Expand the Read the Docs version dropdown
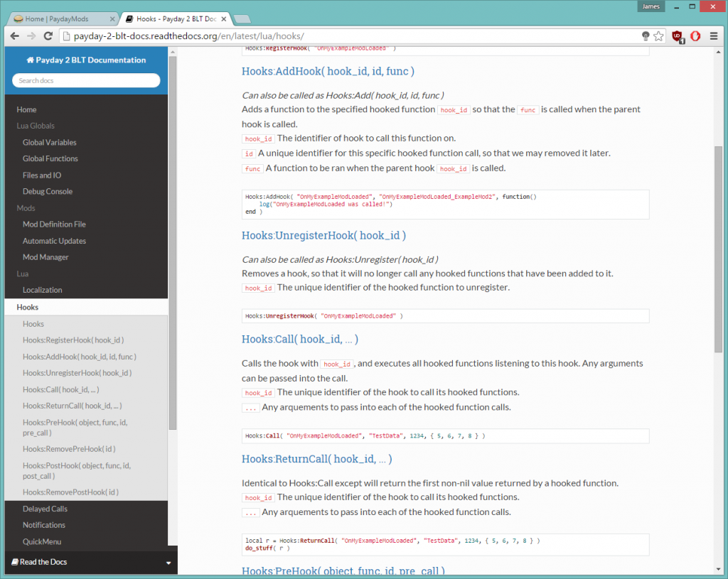Viewport: 728px width, 579px height. coord(168,563)
